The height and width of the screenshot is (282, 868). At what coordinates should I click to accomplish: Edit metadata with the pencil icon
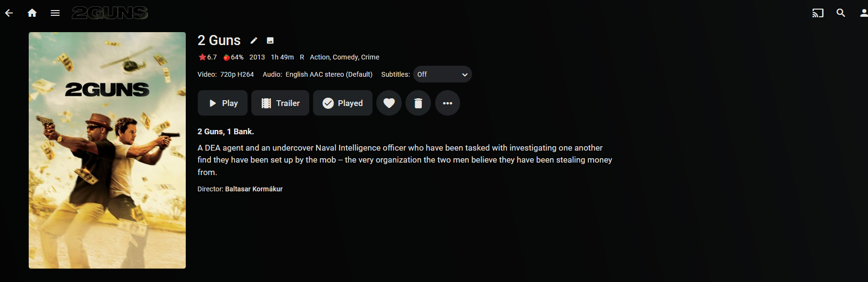click(x=254, y=41)
